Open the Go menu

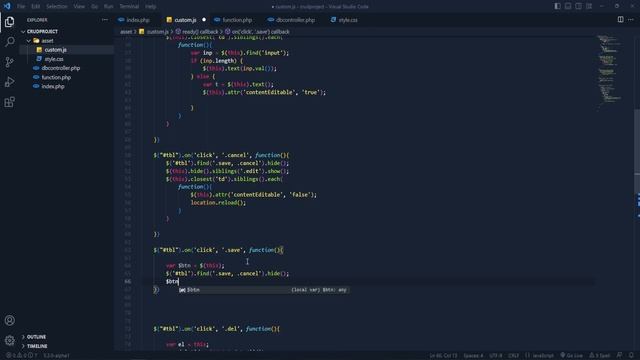point(94,7)
